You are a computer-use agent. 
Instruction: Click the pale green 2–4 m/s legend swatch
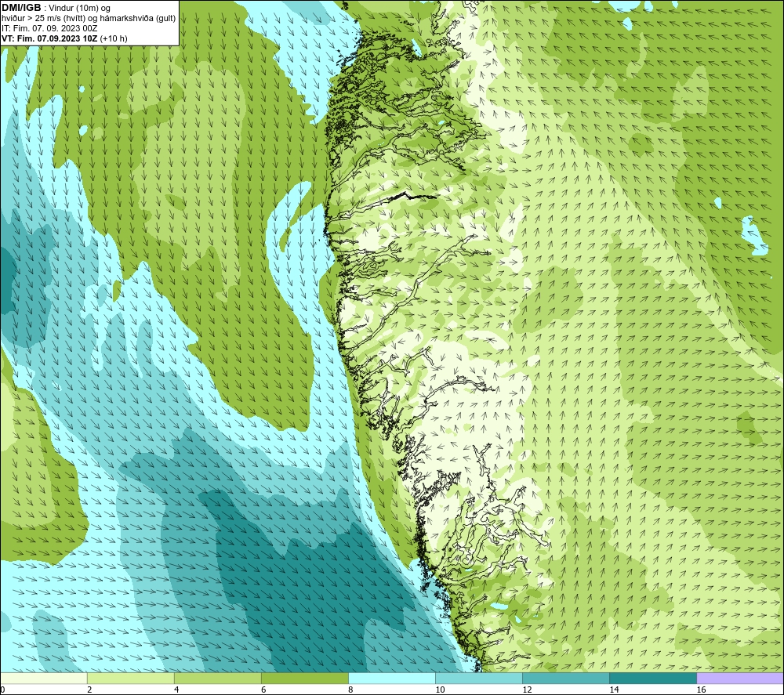(130, 678)
